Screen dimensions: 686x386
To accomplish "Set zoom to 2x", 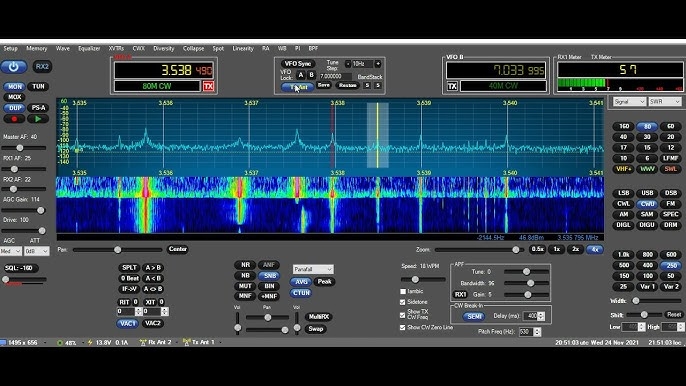I will (575, 249).
